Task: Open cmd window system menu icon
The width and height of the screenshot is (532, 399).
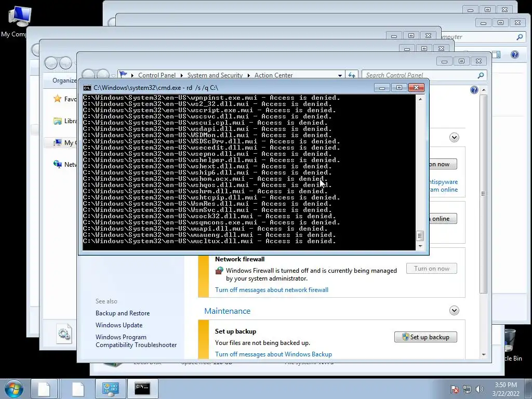Action: (x=87, y=88)
